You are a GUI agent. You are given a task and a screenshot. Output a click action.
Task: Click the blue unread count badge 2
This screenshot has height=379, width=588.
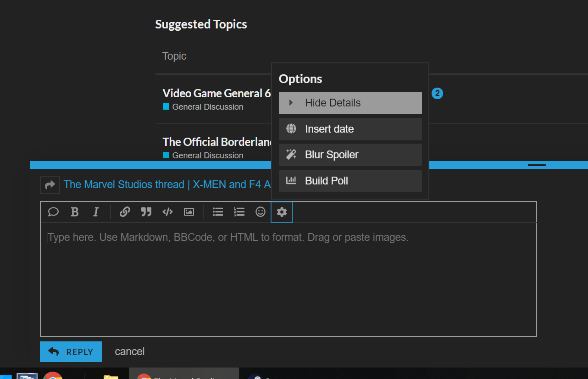[437, 94]
